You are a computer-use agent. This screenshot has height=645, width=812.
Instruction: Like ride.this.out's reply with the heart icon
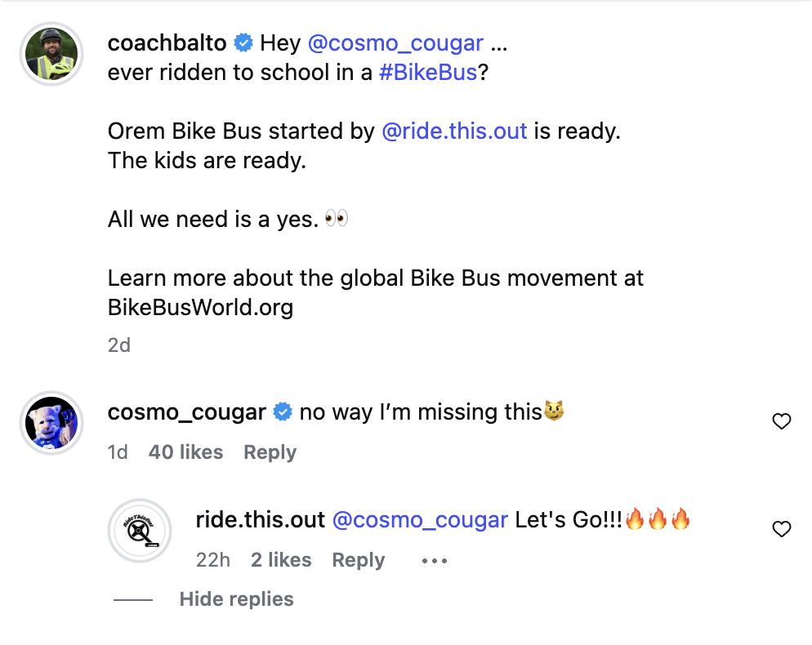coord(782,529)
